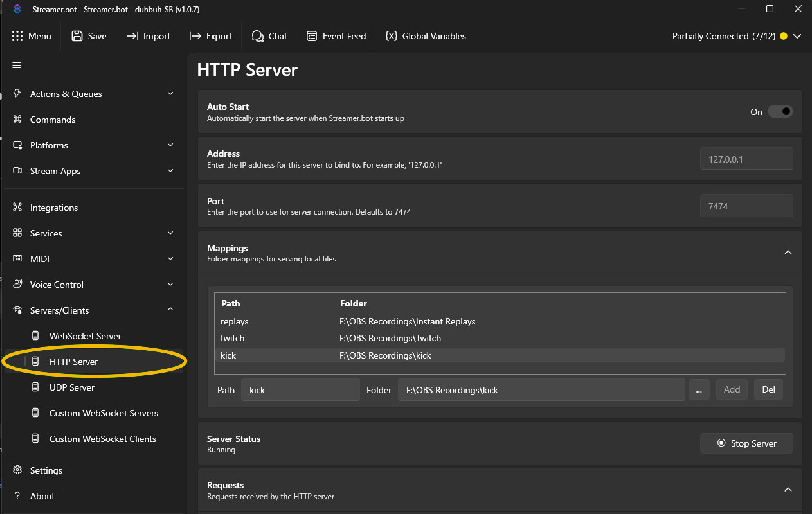The height and width of the screenshot is (514, 812).
Task: Click the Add mapping button
Action: 732,389
